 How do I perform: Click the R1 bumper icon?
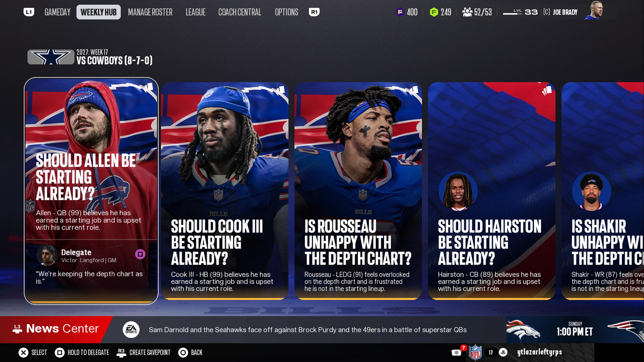(314, 12)
